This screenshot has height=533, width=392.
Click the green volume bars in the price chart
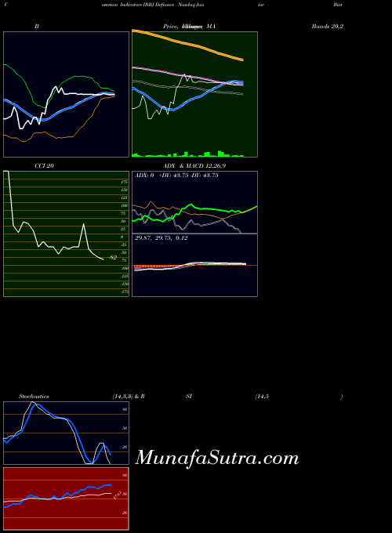coord(187,154)
